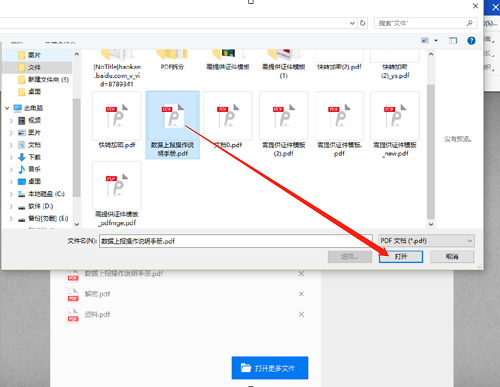The width and height of the screenshot is (500, 387).
Task: Click the navigation pane scrollbar thumb
Action: point(76,147)
